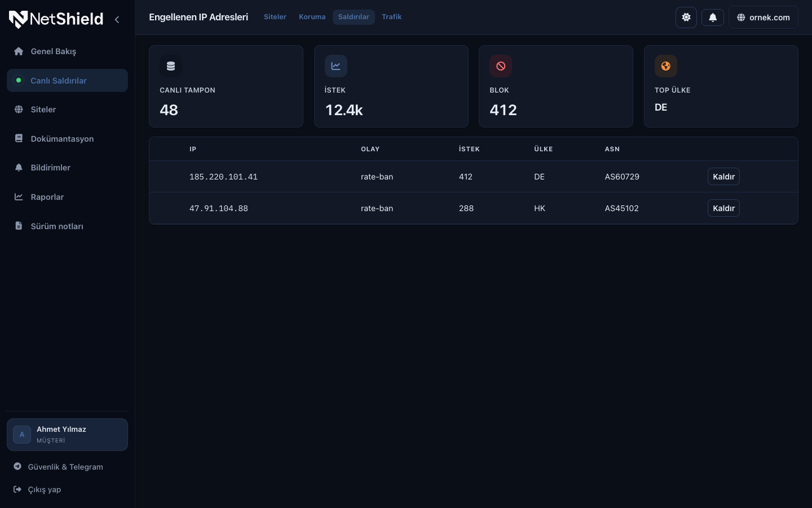This screenshot has width=812, height=508.
Task: Click the Raporlar chart icon
Action: coord(19,197)
